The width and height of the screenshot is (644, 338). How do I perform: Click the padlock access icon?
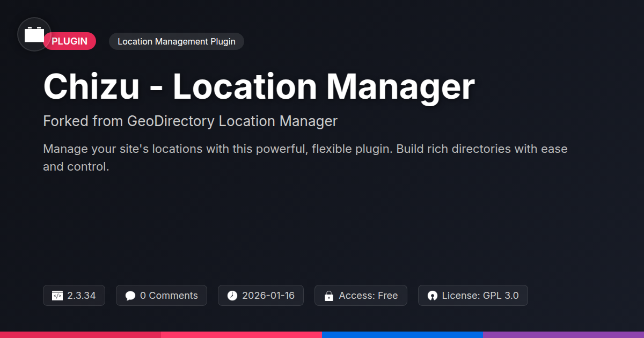pyautogui.click(x=329, y=296)
